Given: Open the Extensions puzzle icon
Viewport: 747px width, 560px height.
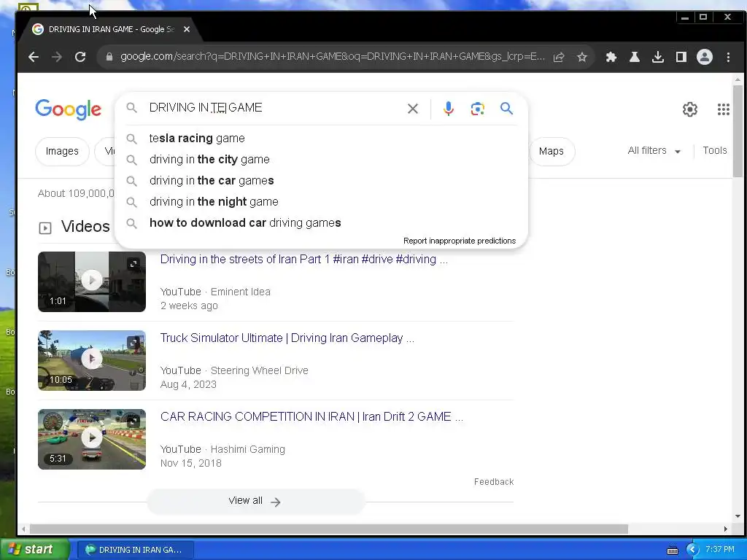Looking at the screenshot, I should (611, 57).
